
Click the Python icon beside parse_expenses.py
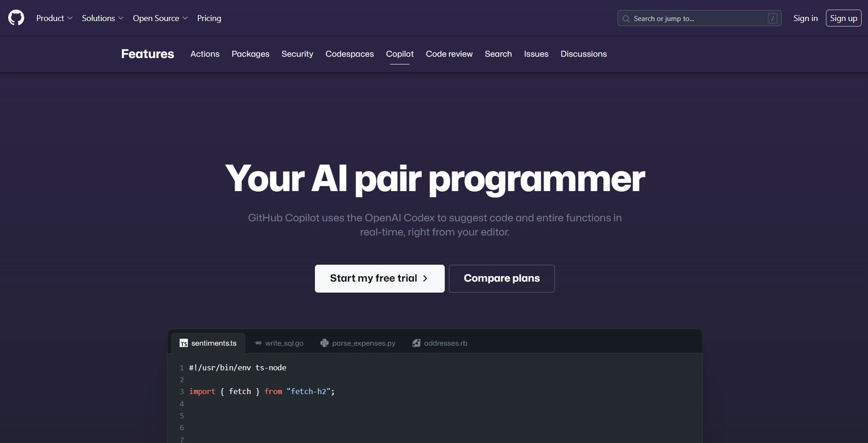(325, 343)
